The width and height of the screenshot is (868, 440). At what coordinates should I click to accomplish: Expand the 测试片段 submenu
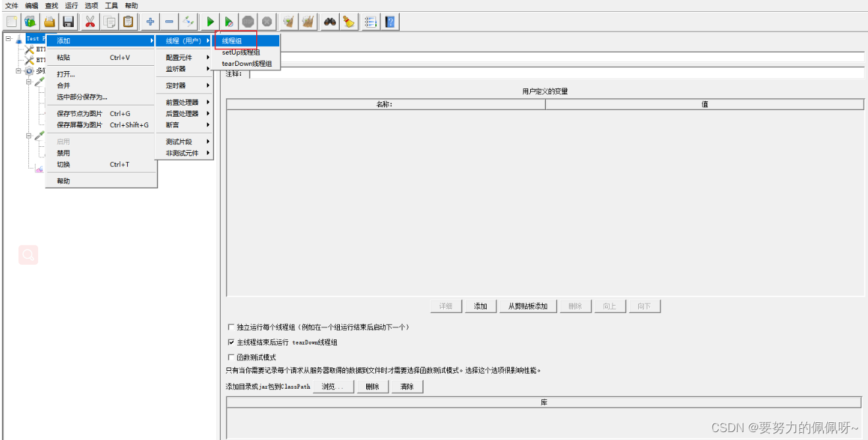(184, 142)
